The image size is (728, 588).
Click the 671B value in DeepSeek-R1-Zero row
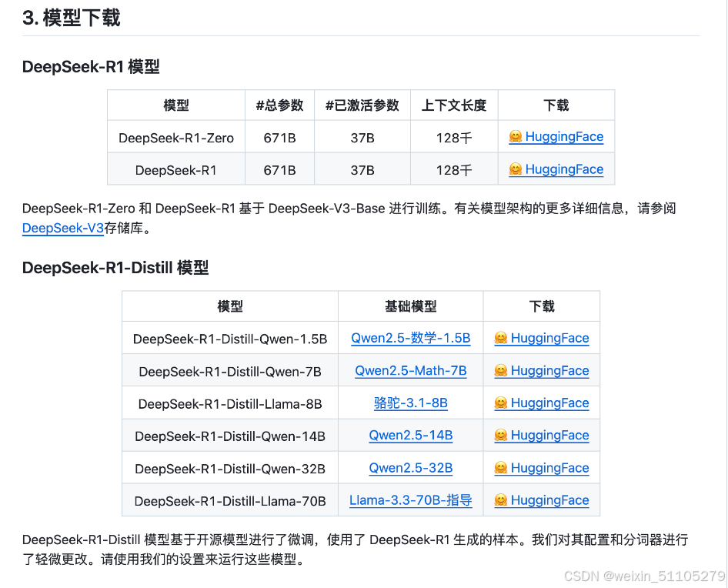[x=279, y=138]
